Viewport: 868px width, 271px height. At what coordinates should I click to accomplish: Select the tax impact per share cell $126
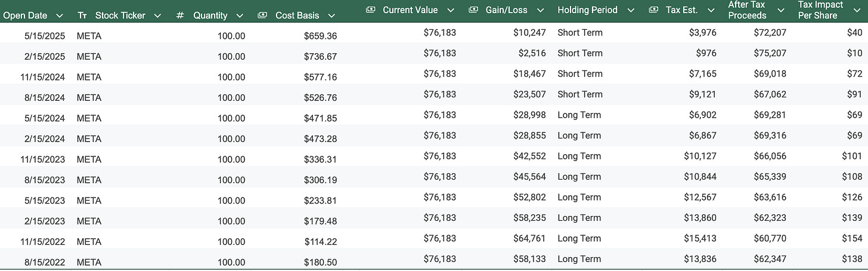pos(852,197)
